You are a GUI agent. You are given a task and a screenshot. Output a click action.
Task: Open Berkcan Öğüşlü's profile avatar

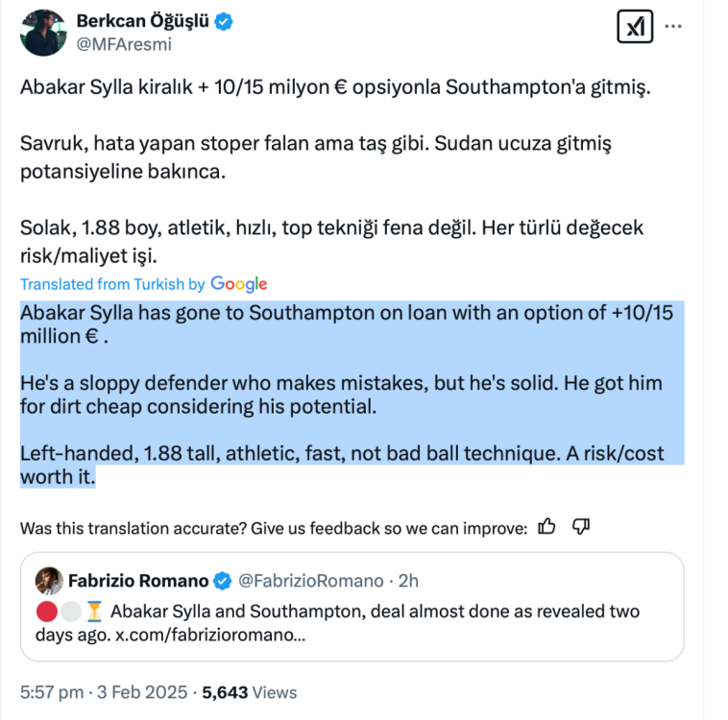coord(40,32)
